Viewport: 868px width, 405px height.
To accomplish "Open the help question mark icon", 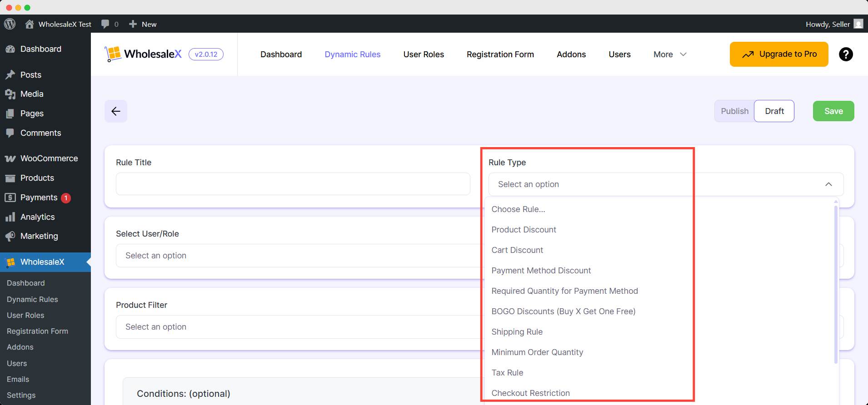I will point(846,54).
